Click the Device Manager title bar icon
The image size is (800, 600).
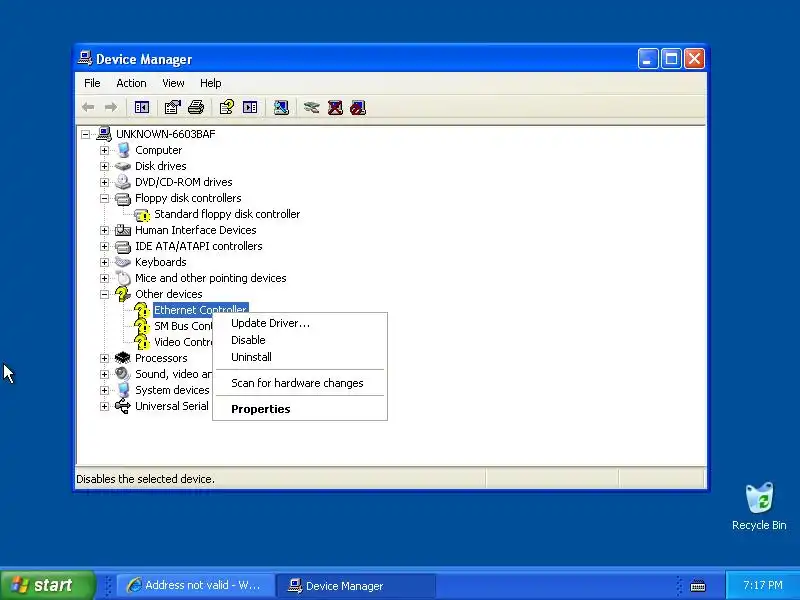click(x=85, y=59)
